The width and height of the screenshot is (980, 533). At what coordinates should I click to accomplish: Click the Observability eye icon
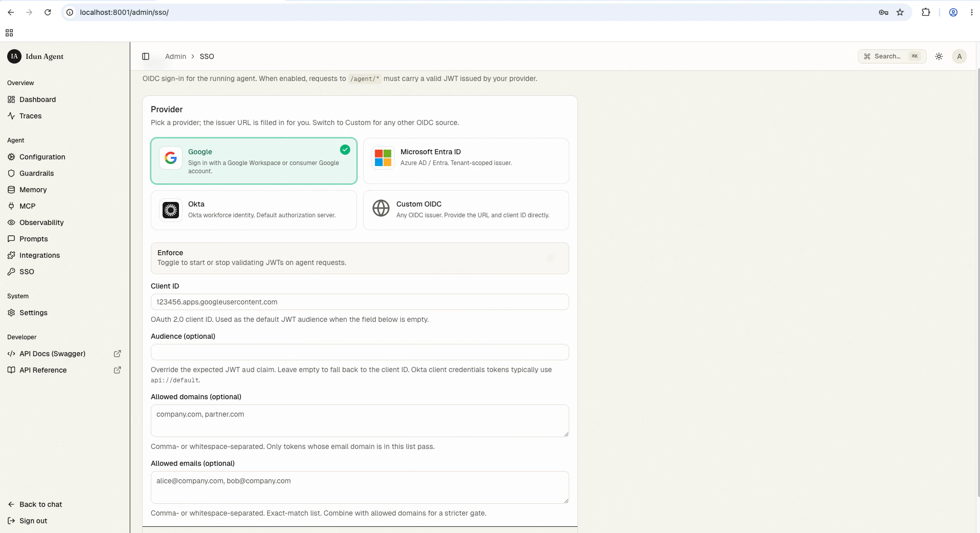tap(11, 222)
